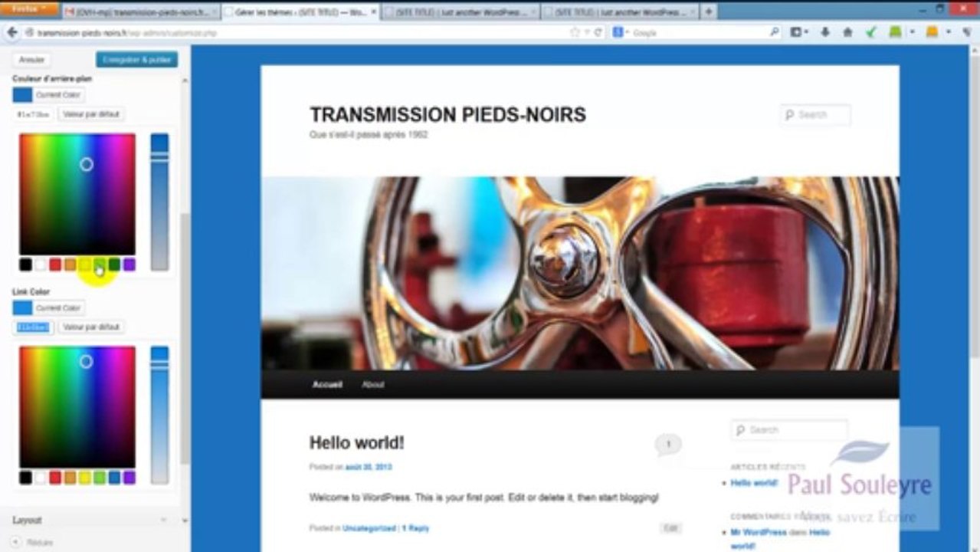Switch to the OVH transmission-pieds-noirs.fr tab
This screenshot has width=980, height=552.
point(139,12)
